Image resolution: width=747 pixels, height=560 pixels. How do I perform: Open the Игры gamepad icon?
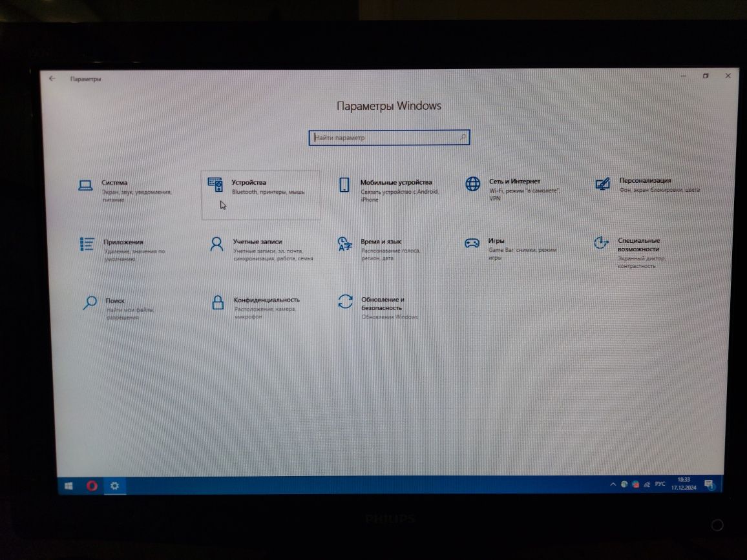[x=472, y=244]
